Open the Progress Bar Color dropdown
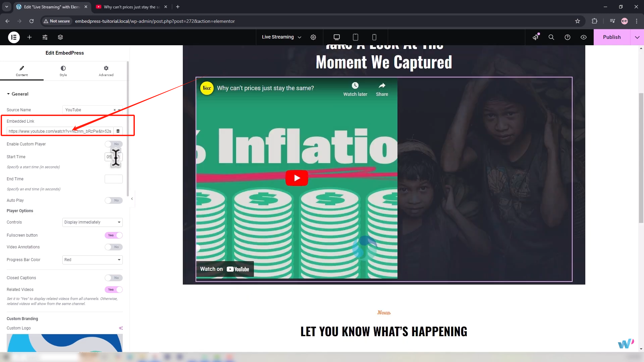The width and height of the screenshot is (644, 362). click(x=92, y=260)
